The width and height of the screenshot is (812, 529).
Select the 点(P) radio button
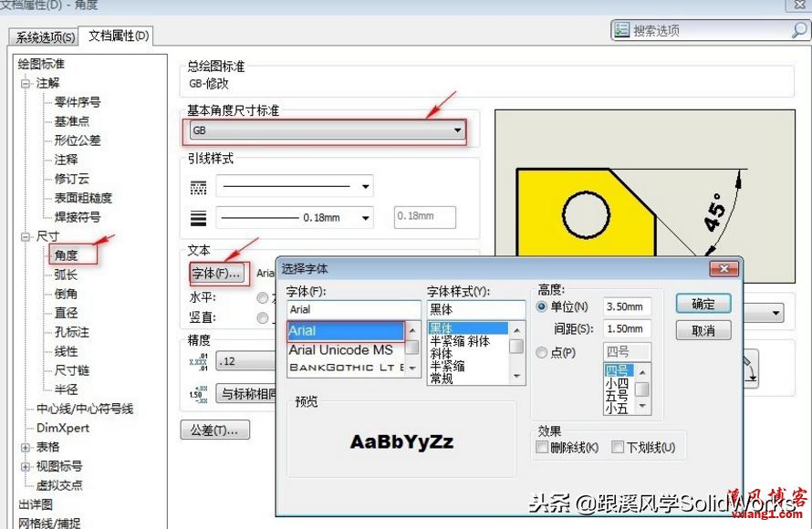[x=542, y=351]
